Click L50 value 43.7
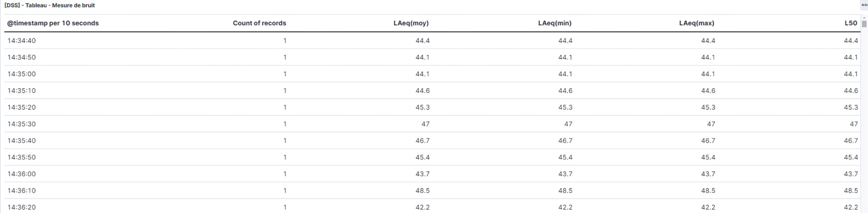 click(x=851, y=174)
